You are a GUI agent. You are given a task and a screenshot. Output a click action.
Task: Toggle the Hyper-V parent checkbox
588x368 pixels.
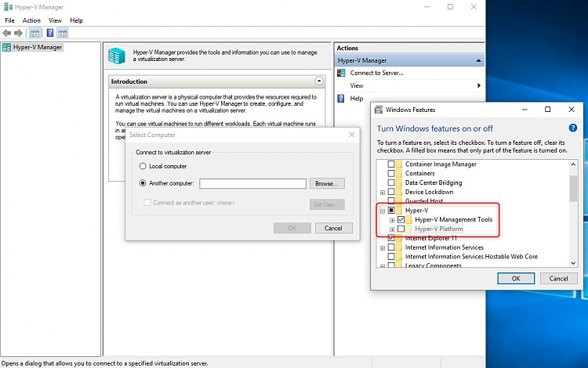pos(391,211)
